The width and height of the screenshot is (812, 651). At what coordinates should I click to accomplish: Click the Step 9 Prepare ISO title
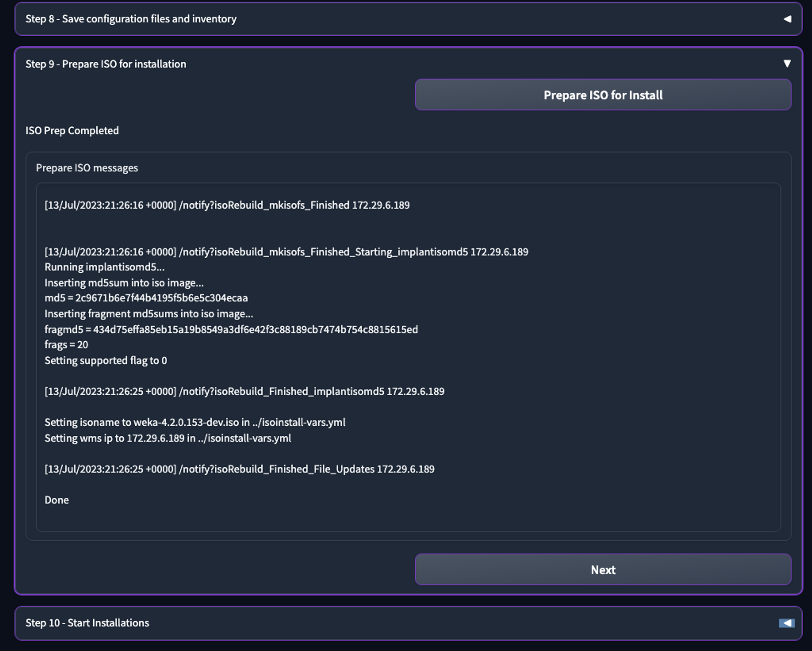tap(106, 64)
